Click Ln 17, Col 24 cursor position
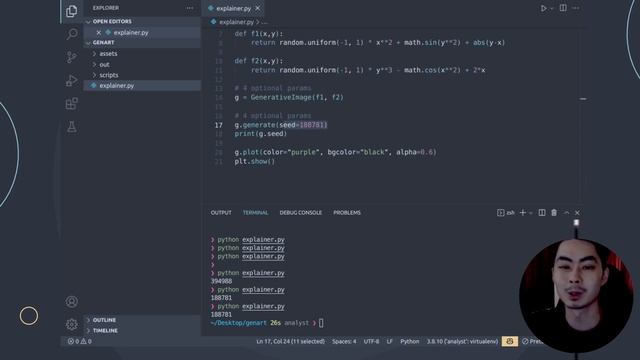 tap(290, 341)
